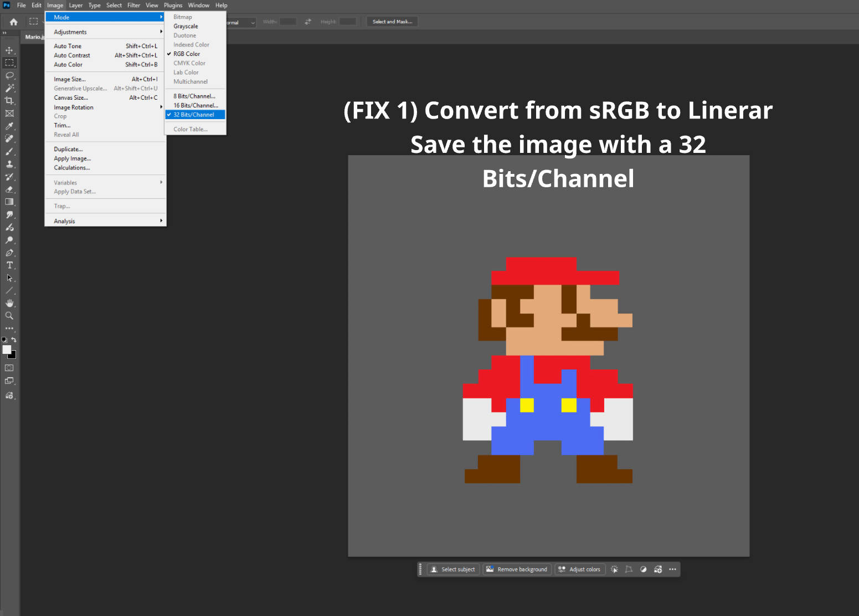859x616 pixels.
Task: Swap width and height values
Action: pyautogui.click(x=308, y=22)
